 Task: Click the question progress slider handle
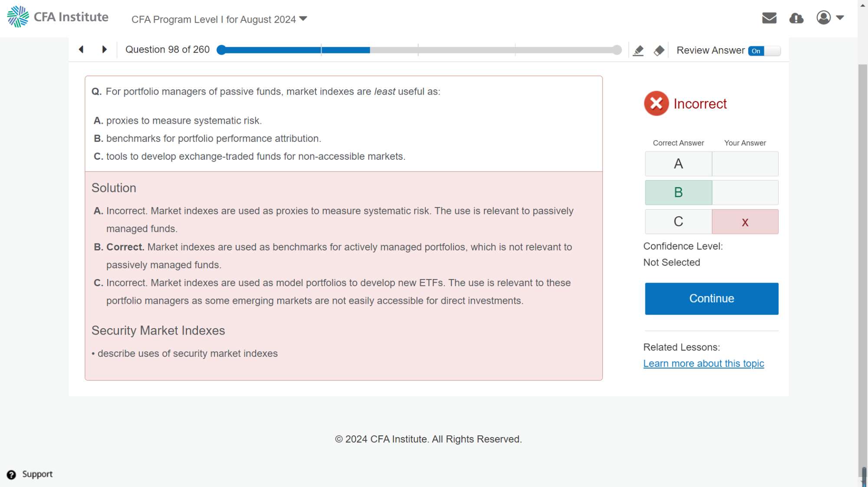(221, 50)
